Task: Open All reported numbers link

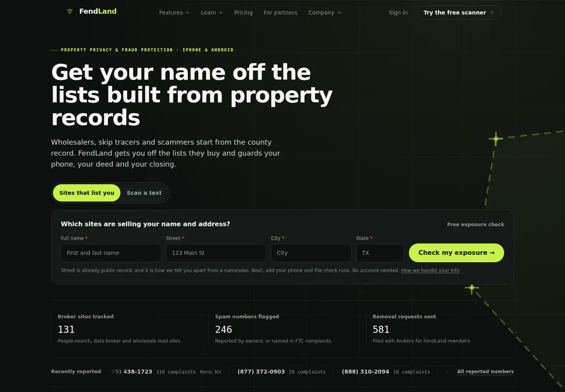Action: click(485, 372)
